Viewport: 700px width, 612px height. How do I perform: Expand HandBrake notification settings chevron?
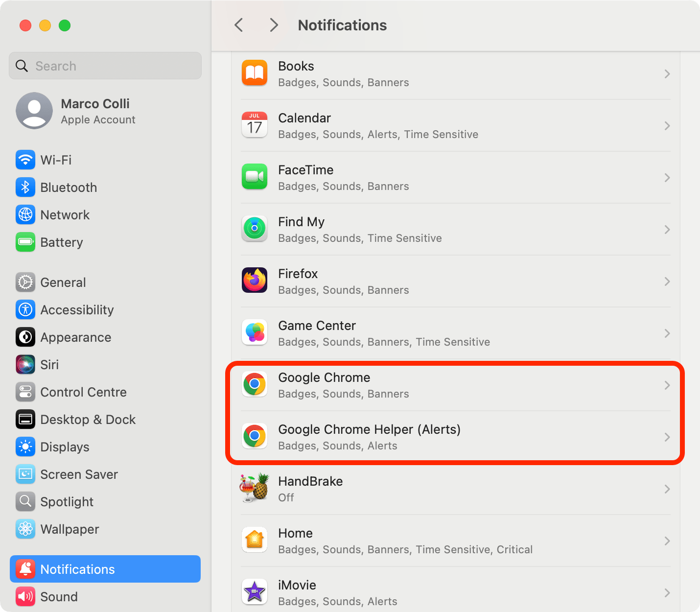(x=667, y=489)
